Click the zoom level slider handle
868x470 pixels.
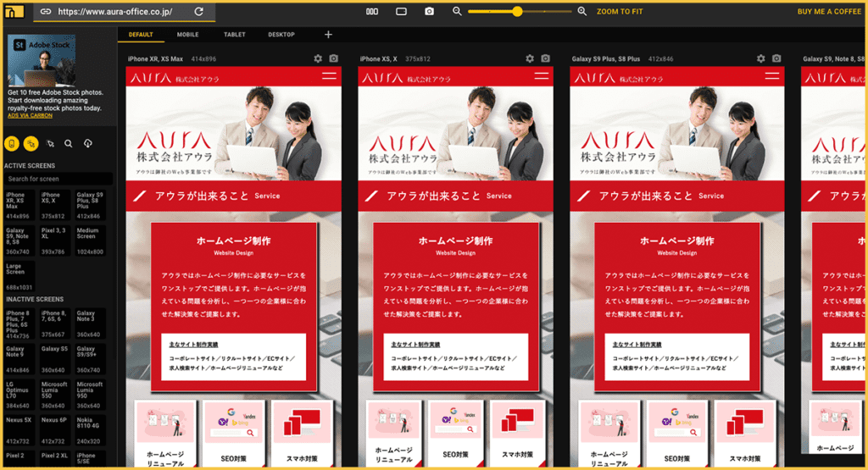coord(517,12)
